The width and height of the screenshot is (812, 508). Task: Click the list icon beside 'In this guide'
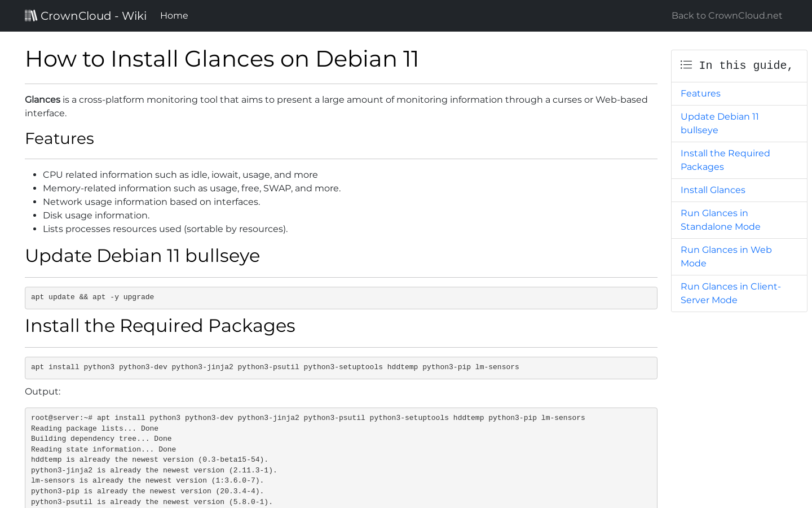pos(686,64)
